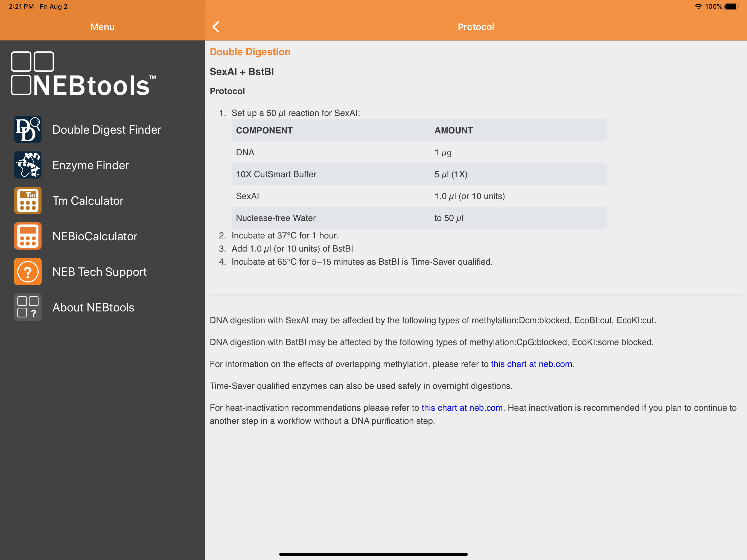Tap the Protocol header title
The image size is (747, 560).
(476, 27)
